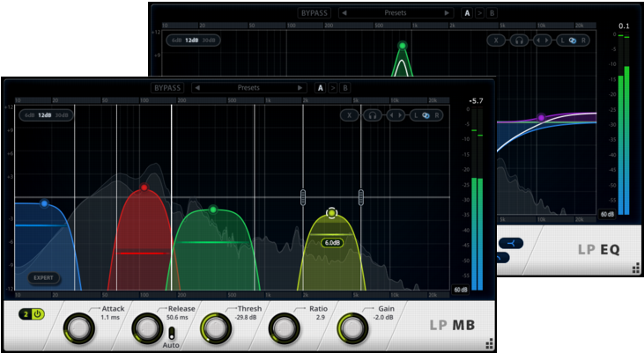Viewport: 644px width, 353px height.
Task: Select next band with right arrow in LP MB
Action: coord(401,115)
